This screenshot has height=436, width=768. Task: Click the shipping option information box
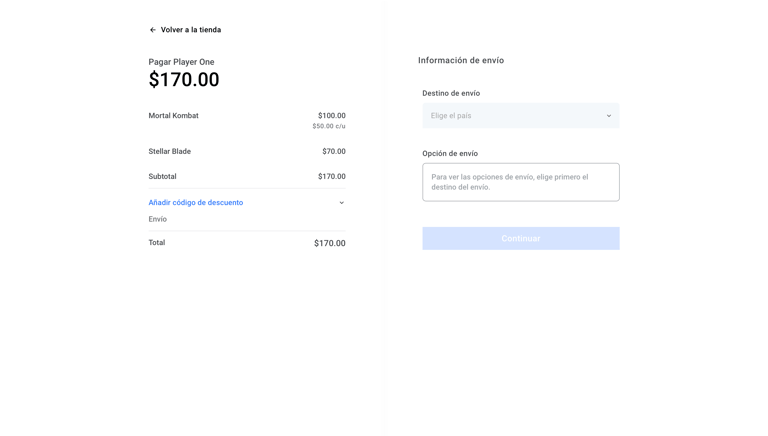click(x=520, y=182)
